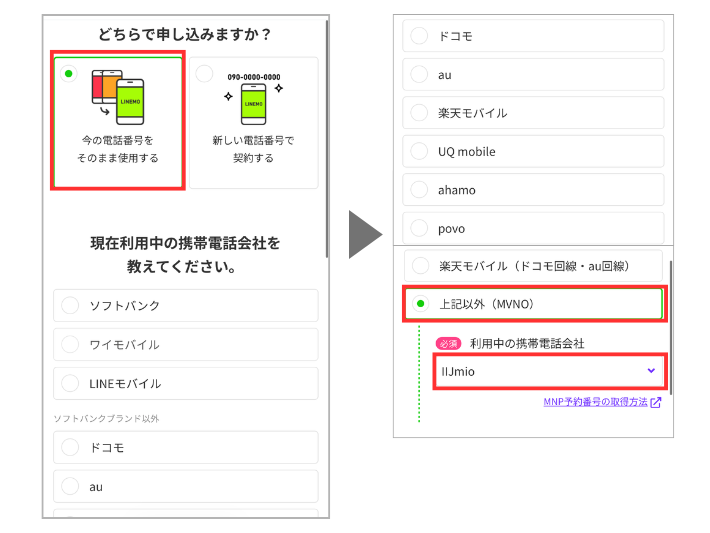
Task: Select ドコモ in the right panel list
Action: [533, 36]
